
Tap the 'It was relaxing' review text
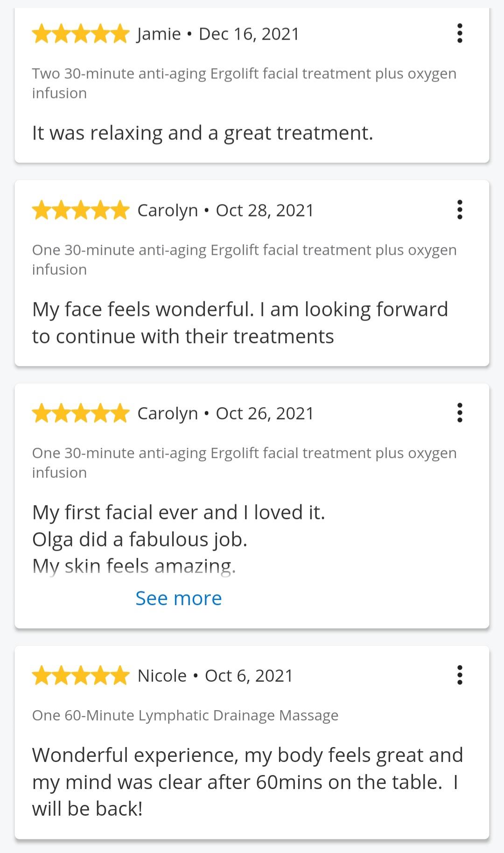pyautogui.click(x=203, y=133)
